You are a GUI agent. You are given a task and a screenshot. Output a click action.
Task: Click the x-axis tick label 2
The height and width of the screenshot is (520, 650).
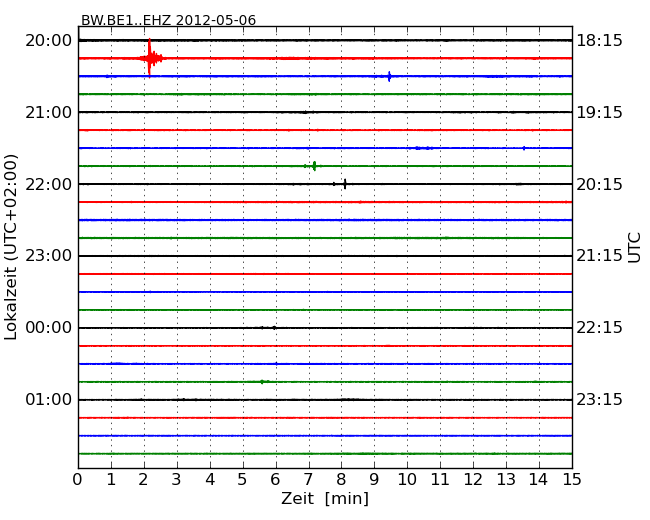(143, 479)
